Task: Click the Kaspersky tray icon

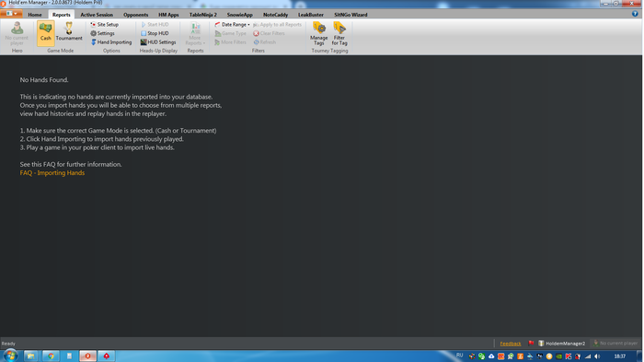Action: pos(569,356)
